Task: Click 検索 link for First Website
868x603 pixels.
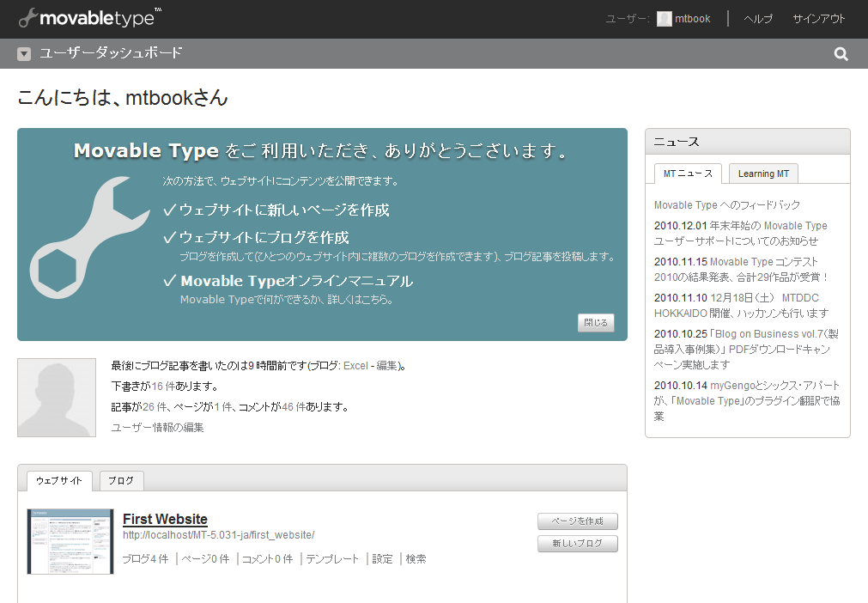Action: (x=416, y=559)
